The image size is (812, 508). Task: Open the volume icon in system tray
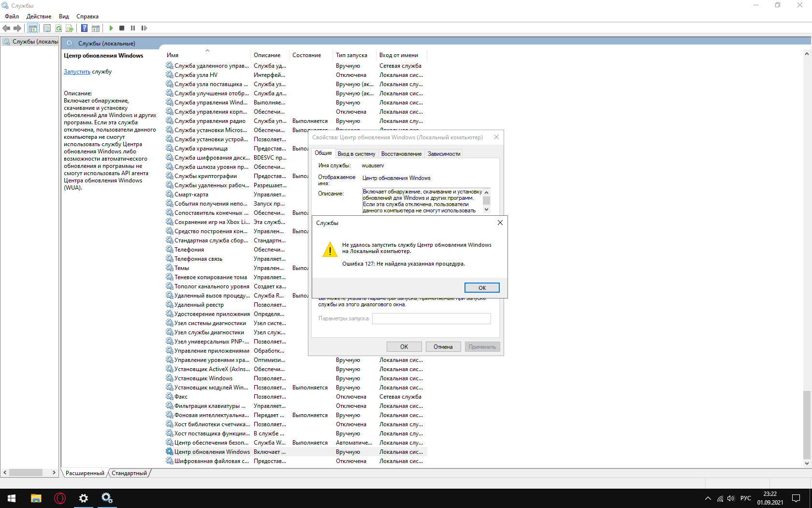[x=730, y=498]
